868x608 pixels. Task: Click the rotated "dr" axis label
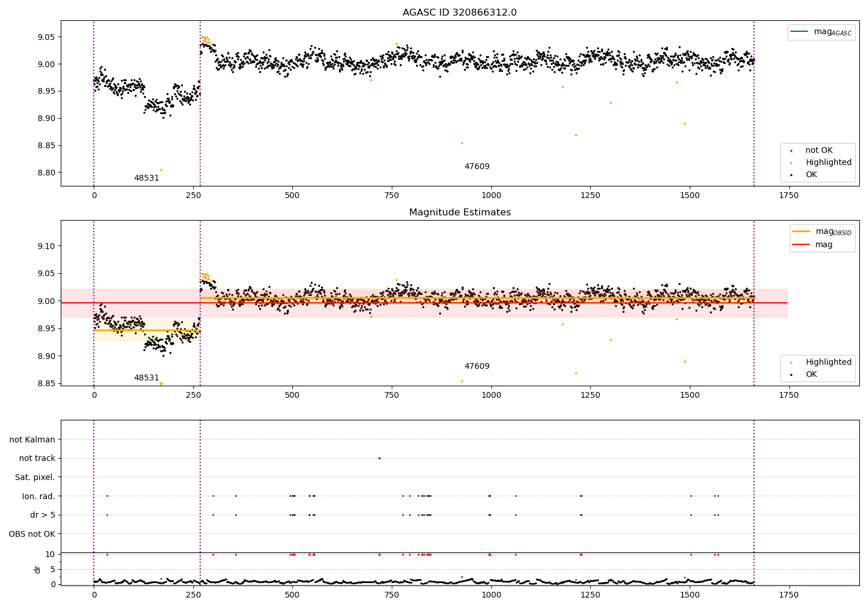pyautogui.click(x=38, y=569)
